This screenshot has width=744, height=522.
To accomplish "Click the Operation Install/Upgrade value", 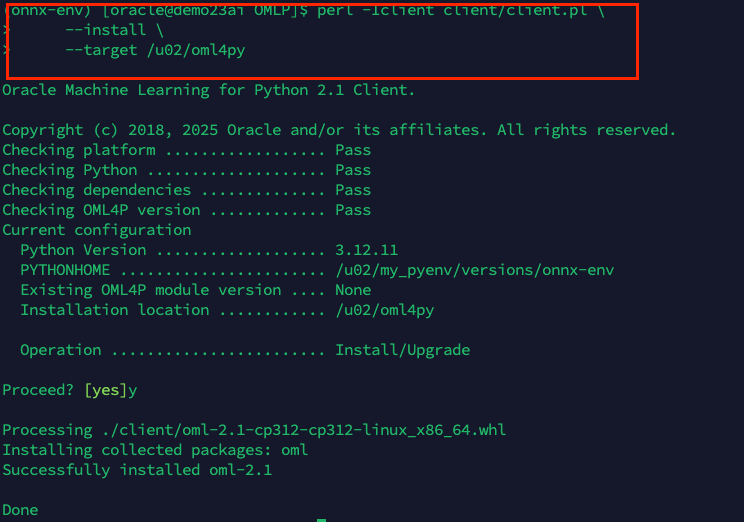I will click(402, 350).
